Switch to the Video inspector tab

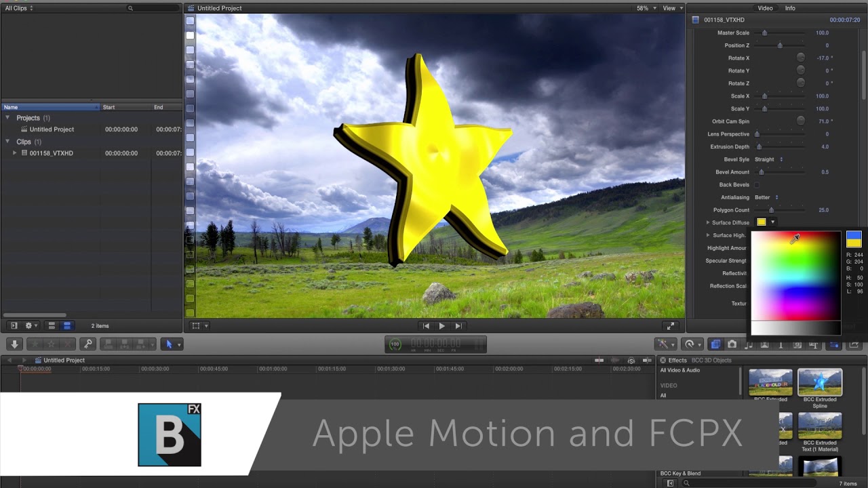765,8
